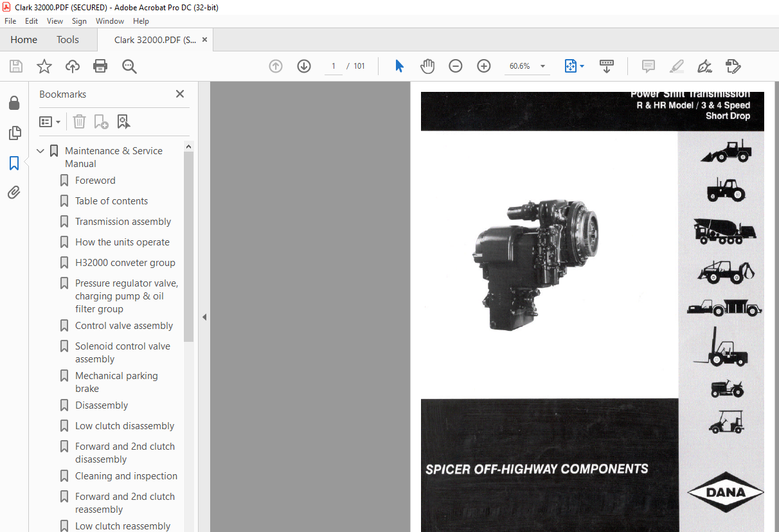This screenshot has height=532, width=779.
Task: Print the document using printer icon
Action: (x=100, y=66)
